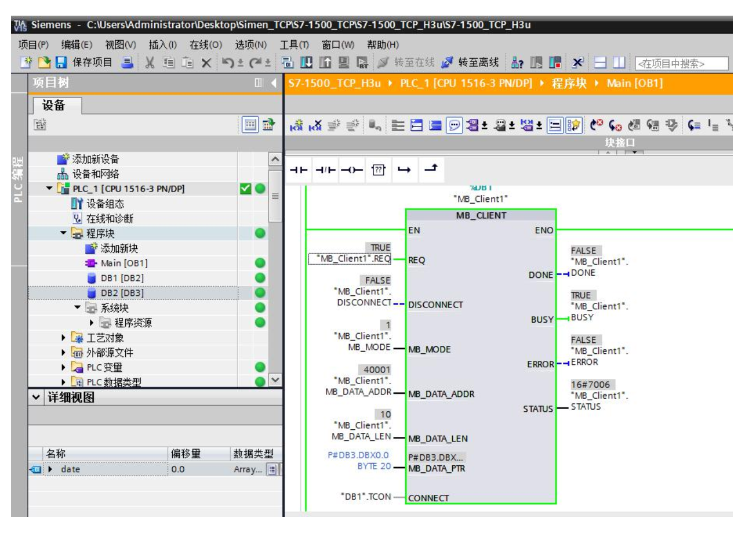Screen dimensions: 756x539
Task: Insert close branch instruction
Action: tap(431, 169)
